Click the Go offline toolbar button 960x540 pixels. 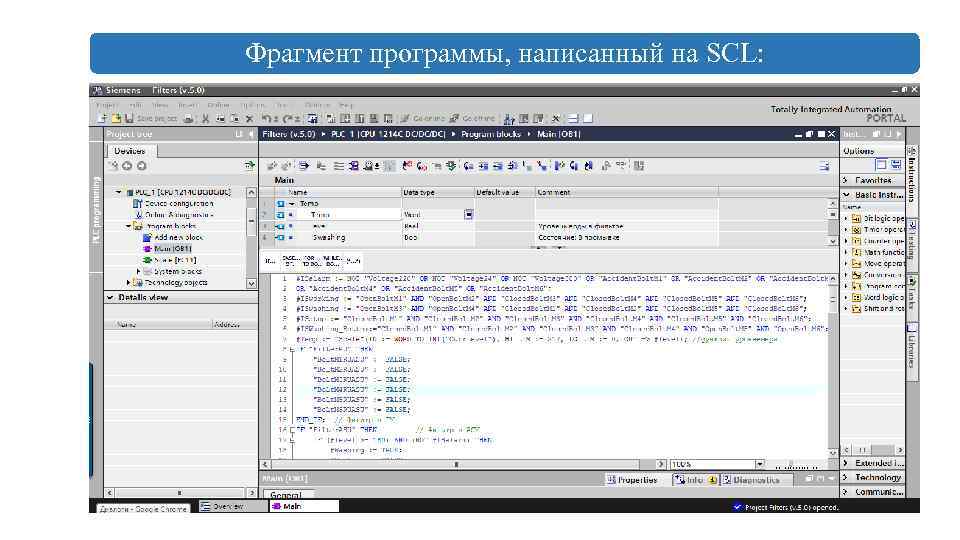coord(473,118)
